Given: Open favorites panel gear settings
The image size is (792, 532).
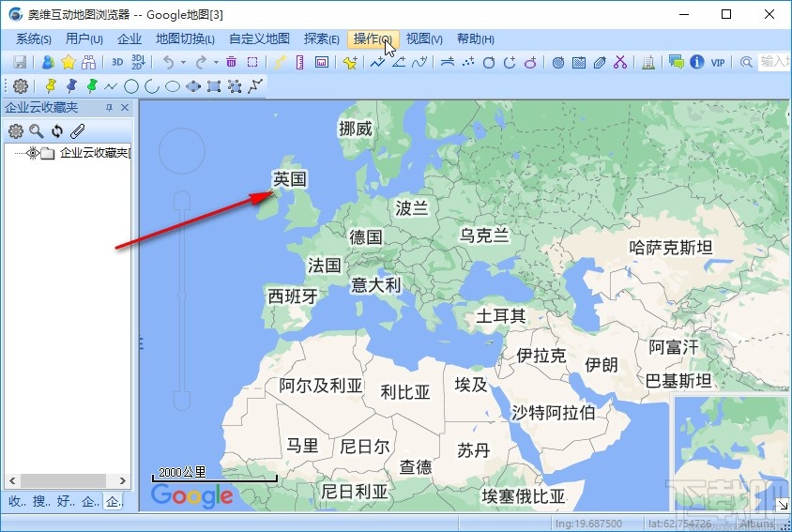Looking at the screenshot, I should pyautogui.click(x=16, y=131).
